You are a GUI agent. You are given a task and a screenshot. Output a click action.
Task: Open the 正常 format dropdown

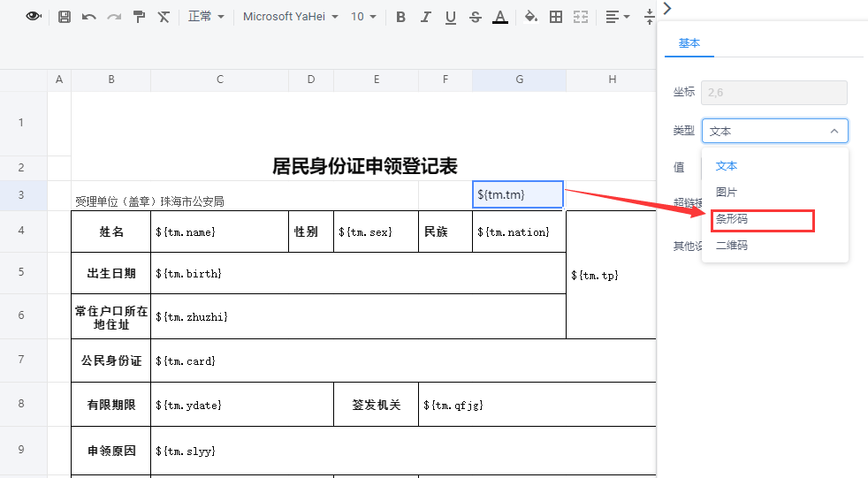206,17
